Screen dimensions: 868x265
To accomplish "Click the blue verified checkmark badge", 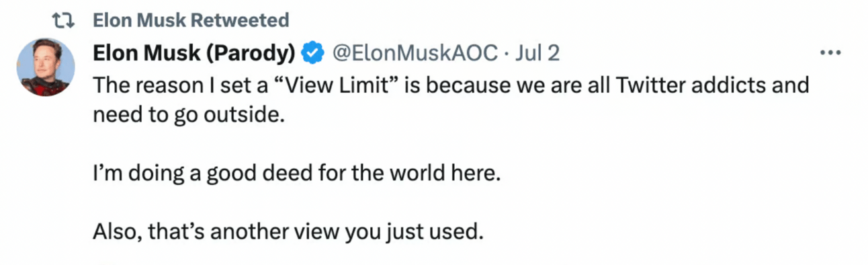I will (x=312, y=52).
